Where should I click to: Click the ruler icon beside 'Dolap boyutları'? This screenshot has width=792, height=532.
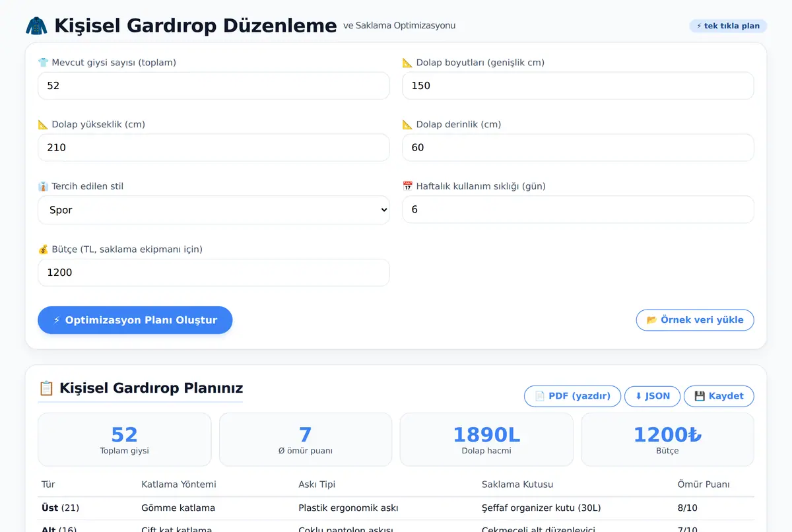[x=408, y=63]
